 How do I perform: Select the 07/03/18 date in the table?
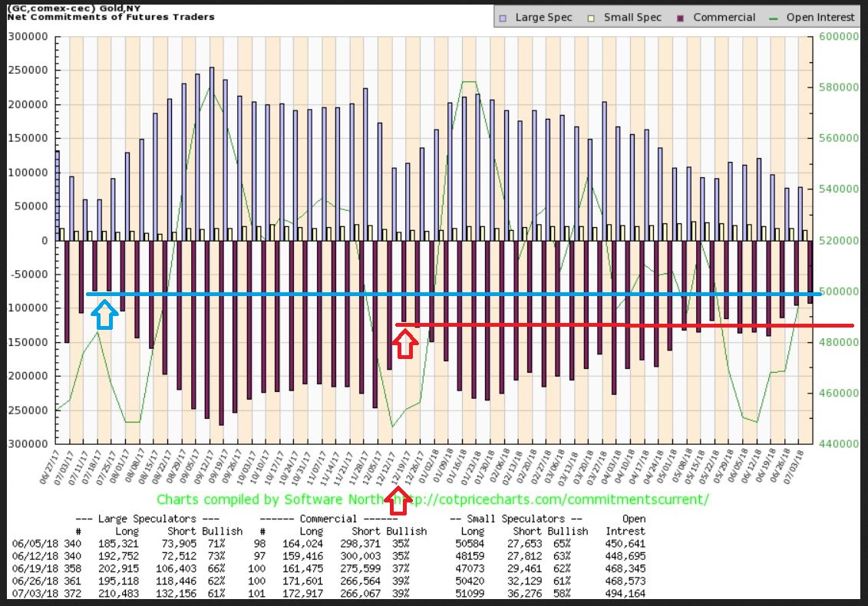(x=35, y=593)
